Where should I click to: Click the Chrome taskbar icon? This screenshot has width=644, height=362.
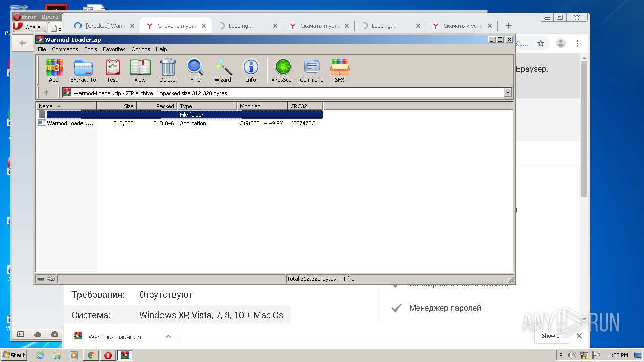pyautogui.click(x=91, y=355)
